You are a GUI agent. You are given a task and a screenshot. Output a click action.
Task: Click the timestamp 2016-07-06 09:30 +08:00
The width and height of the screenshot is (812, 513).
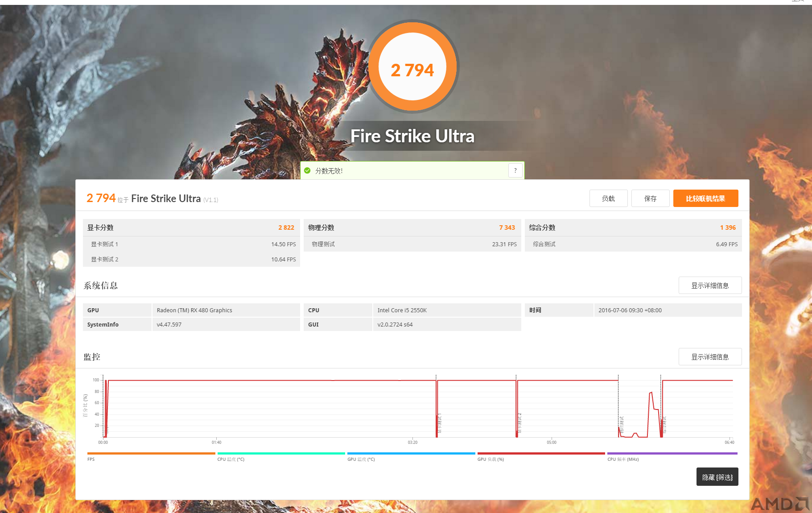pos(630,310)
